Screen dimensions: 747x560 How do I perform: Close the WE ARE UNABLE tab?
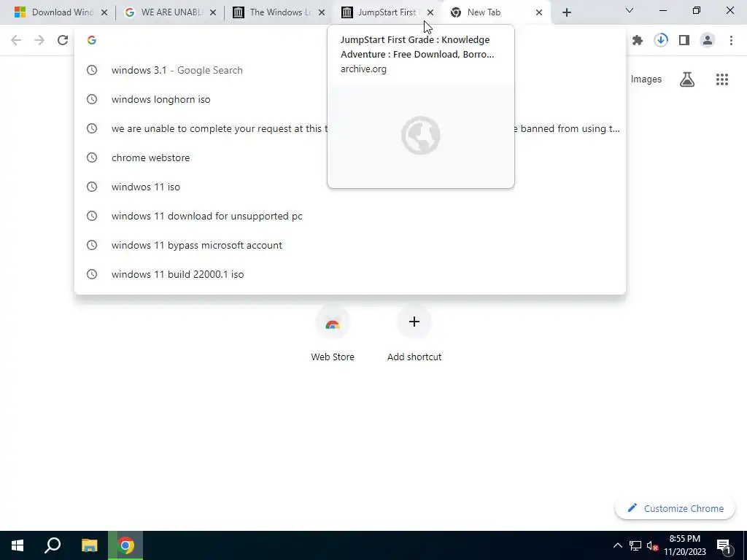[213, 12]
